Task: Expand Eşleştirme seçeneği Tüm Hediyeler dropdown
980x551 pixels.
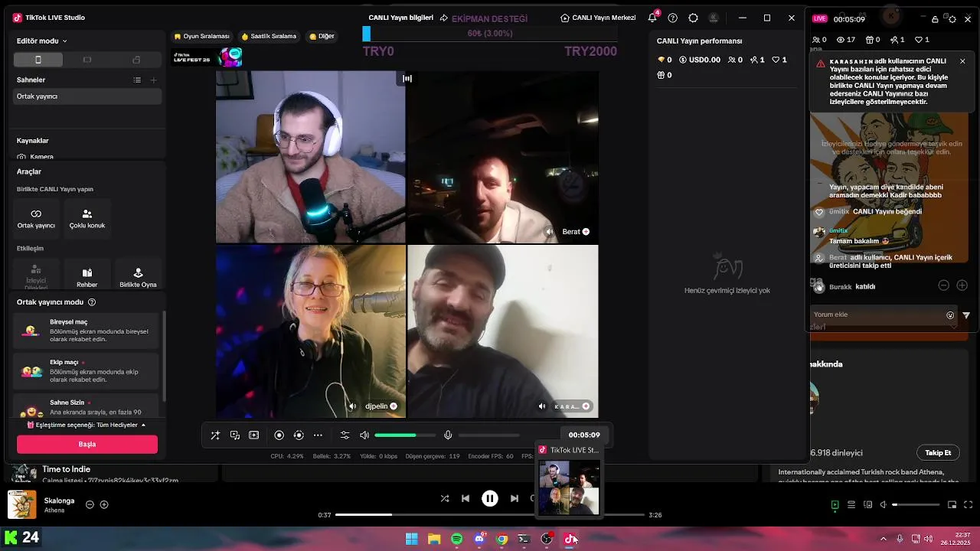Action: tap(87, 425)
